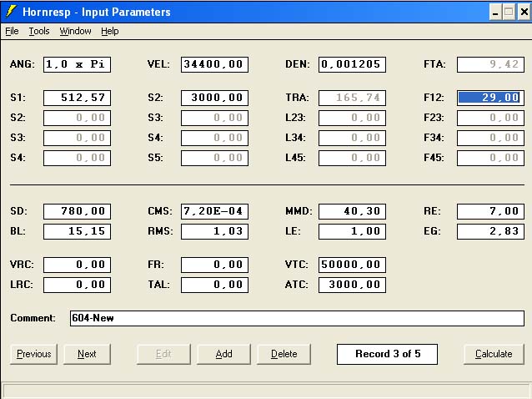Click the VRC field

77,265
